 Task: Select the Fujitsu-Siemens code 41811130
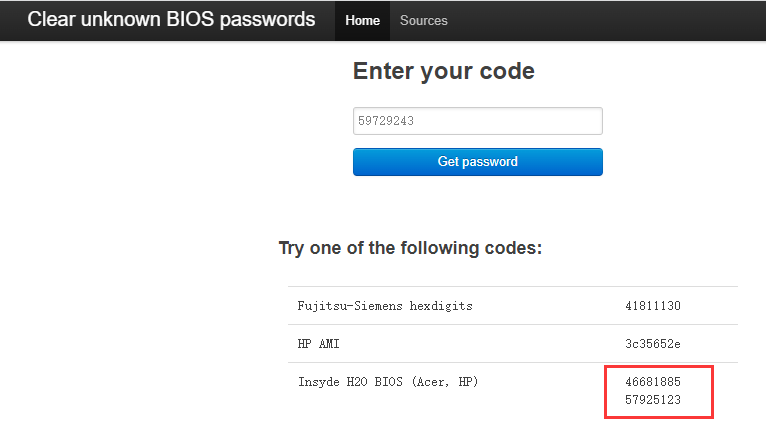pyautogui.click(x=652, y=306)
